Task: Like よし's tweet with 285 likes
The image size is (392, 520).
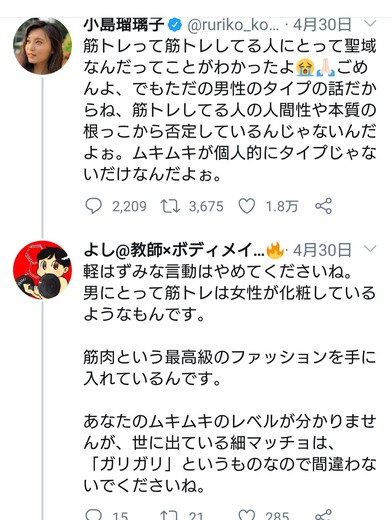Action: coord(247,515)
